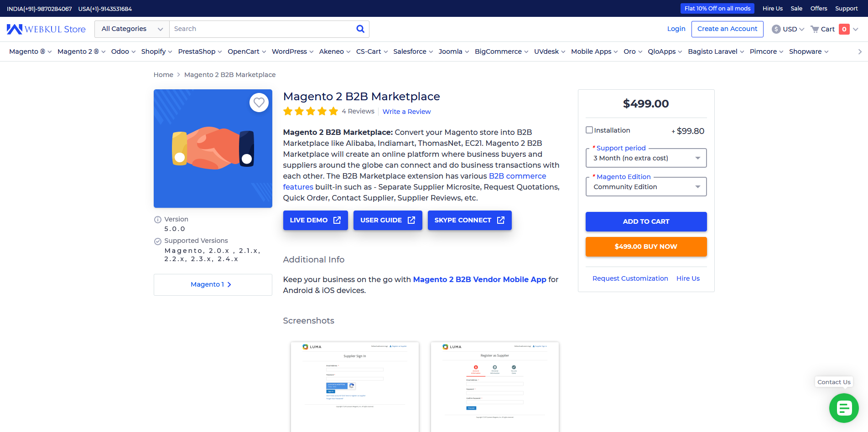Open the Bagisto Laravel category menu
The height and width of the screenshot is (432, 868).
pos(716,51)
